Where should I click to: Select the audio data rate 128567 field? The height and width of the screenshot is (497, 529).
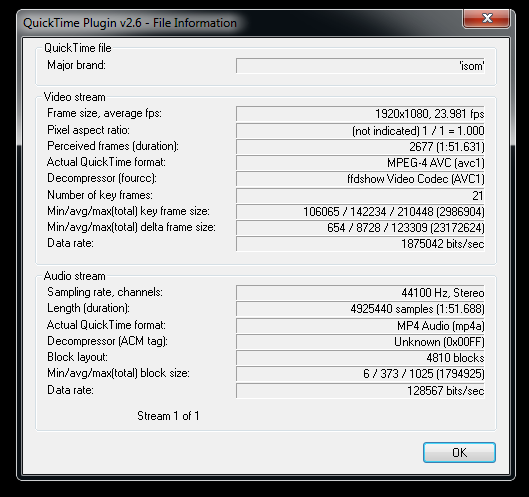click(360, 391)
